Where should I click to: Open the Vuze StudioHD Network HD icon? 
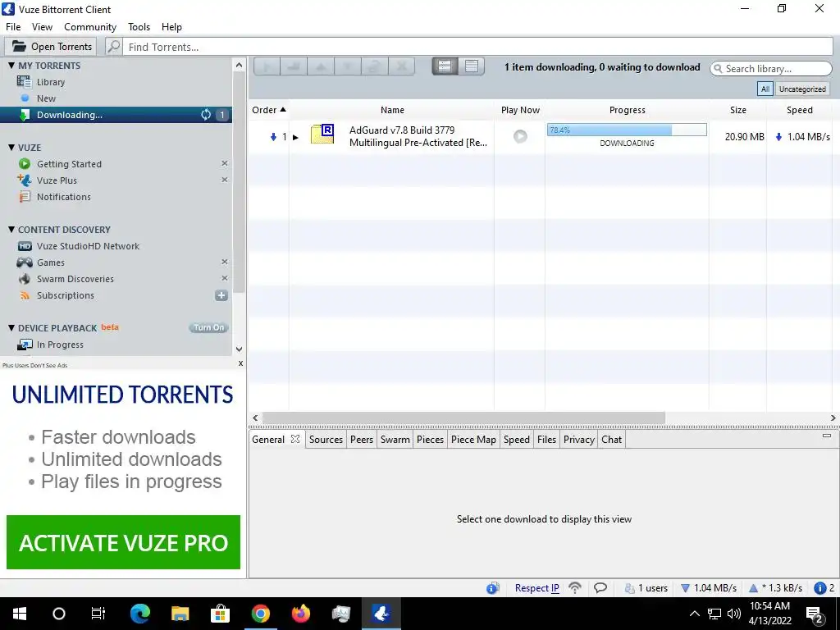pos(25,246)
